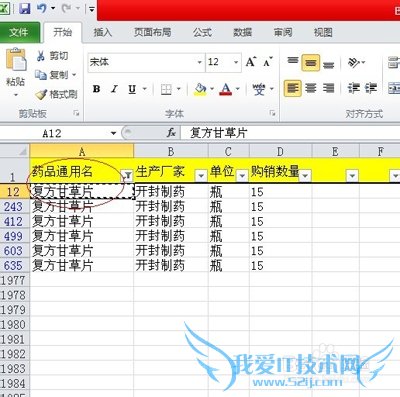The width and height of the screenshot is (400, 397).
Task: Open the borders options dropdown arrow
Action: [x=179, y=89]
